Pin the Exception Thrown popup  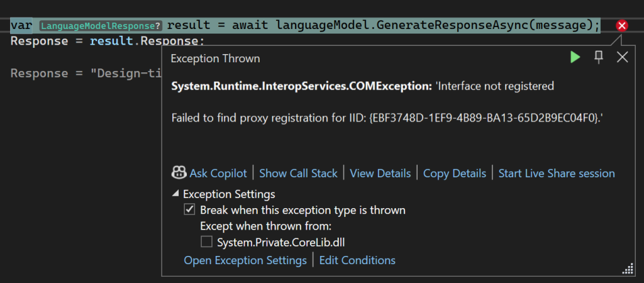(x=599, y=57)
